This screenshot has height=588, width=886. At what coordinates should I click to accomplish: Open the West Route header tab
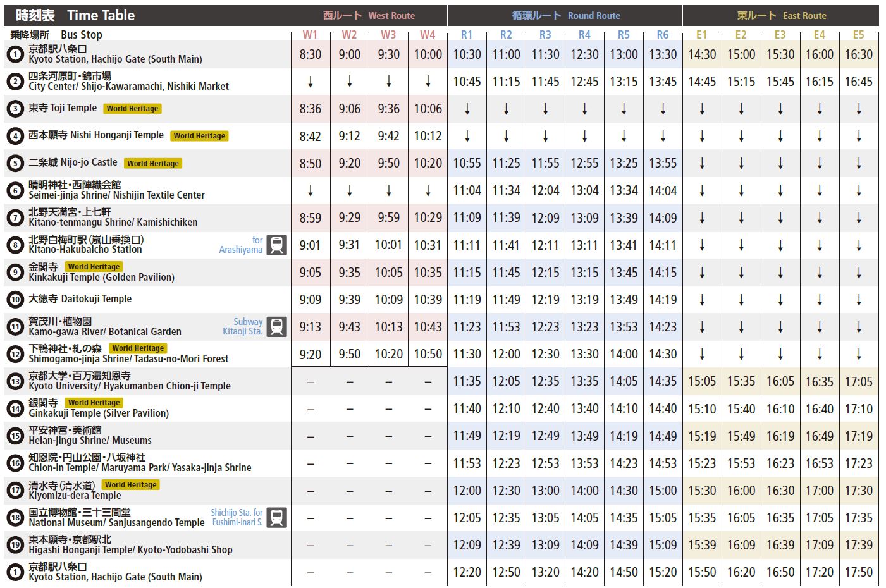pyautogui.click(x=369, y=15)
